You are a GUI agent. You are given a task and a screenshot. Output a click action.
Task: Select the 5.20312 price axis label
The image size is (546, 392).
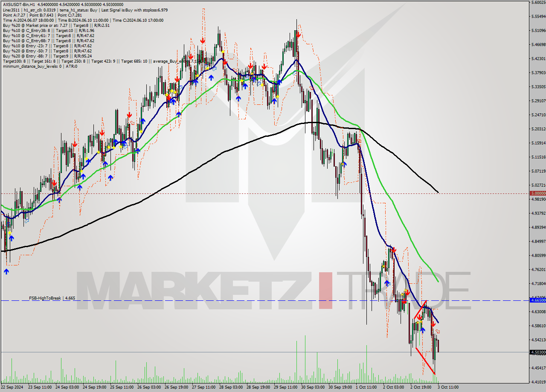(x=538, y=129)
